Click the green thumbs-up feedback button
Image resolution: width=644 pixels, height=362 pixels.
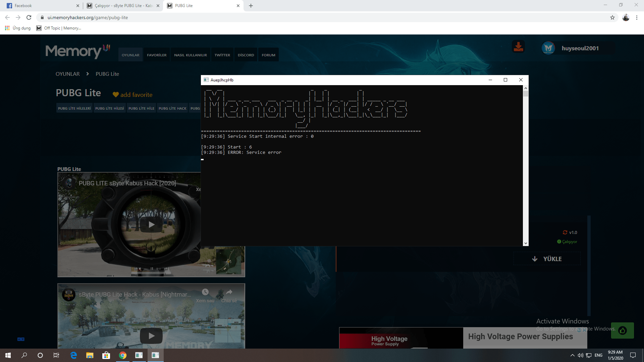coord(623,330)
